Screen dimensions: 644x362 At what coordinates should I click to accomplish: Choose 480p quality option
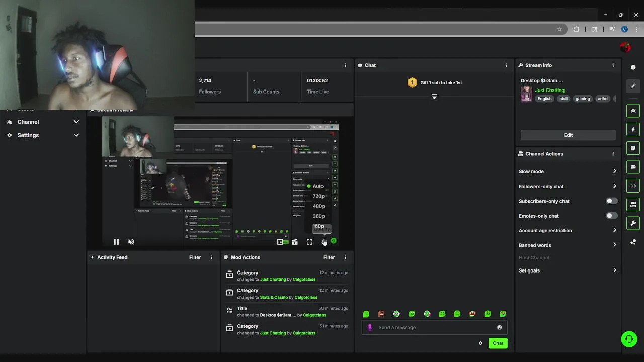(x=318, y=206)
